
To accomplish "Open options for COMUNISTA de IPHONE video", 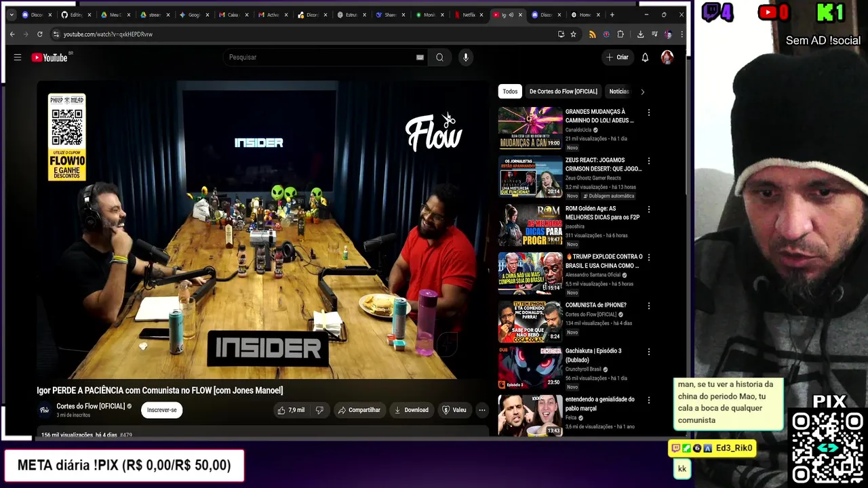I will [x=648, y=306].
